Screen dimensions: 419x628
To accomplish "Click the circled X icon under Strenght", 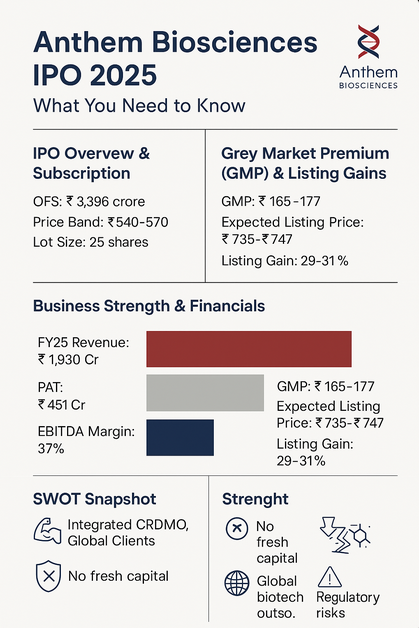I will (x=237, y=529).
